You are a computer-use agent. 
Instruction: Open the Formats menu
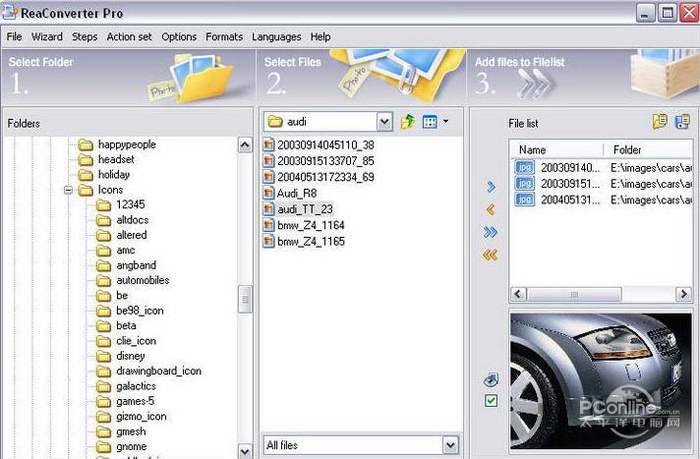tap(224, 37)
